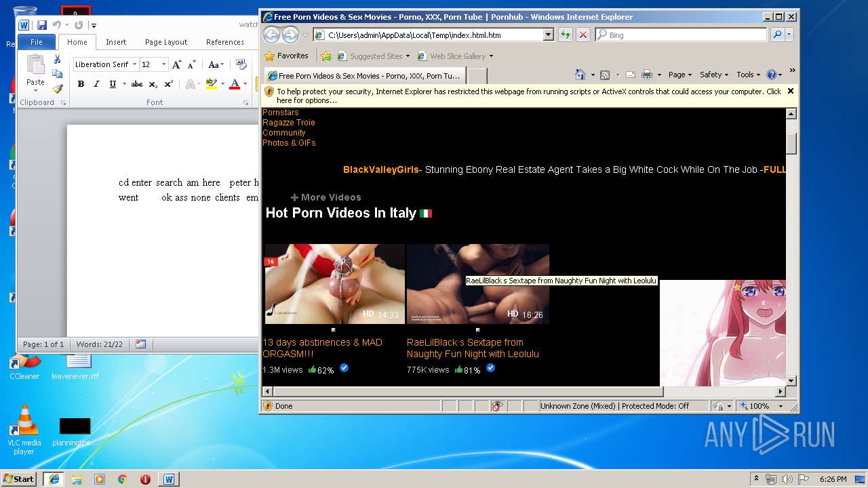Open Text Effects in Word Font group
The width and height of the screenshot is (868, 488).
[x=192, y=84]
